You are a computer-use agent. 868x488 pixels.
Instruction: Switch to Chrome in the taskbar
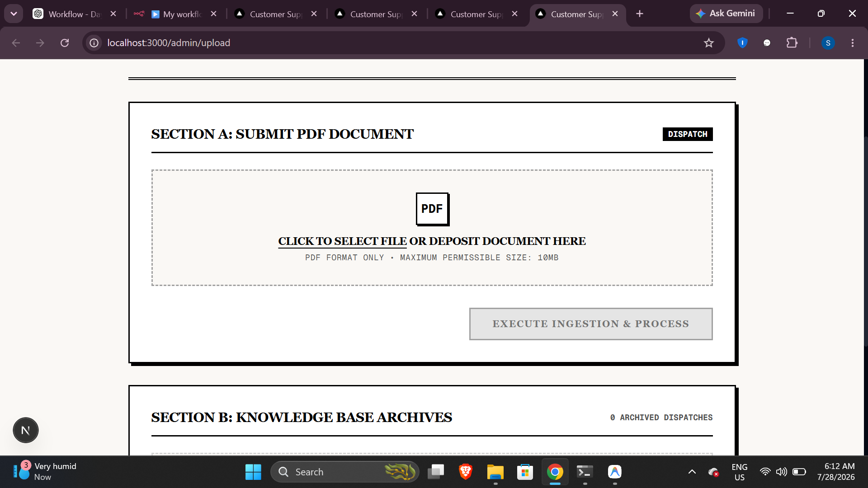[x=555, y=472]
